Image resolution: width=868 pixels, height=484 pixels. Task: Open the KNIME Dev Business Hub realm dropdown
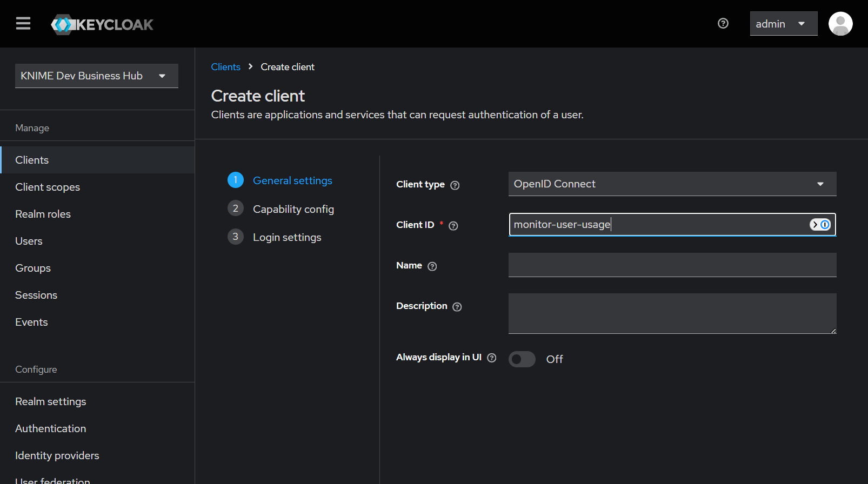(96, 76)
